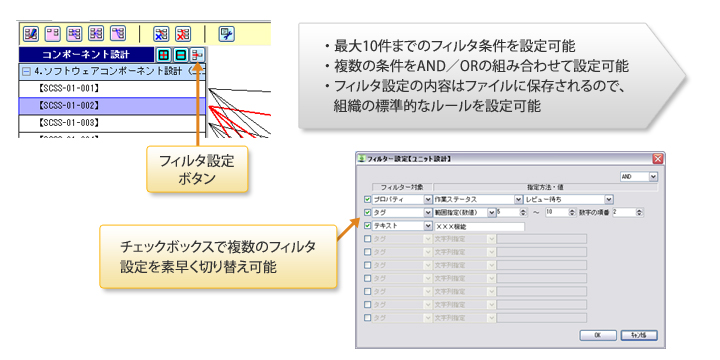
Task: Open filter settings icon beside コンポーネント設計 header
Action: pyautogui.click(x=198, y=55)
